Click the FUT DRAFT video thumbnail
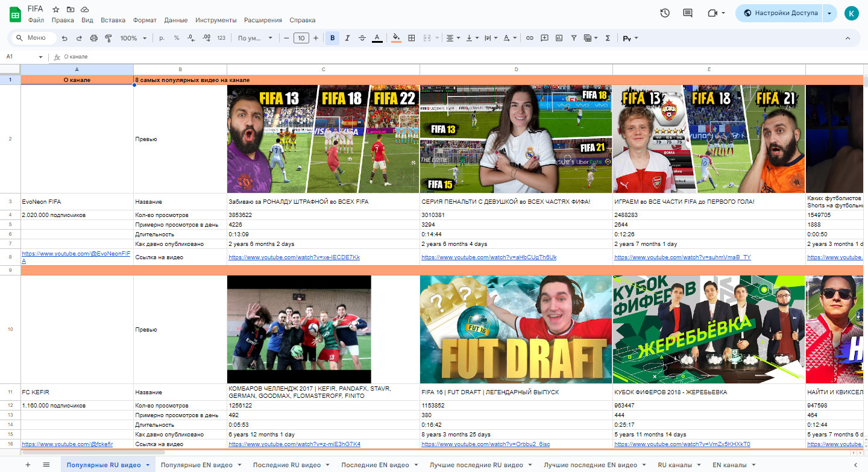 pos(516,329)
